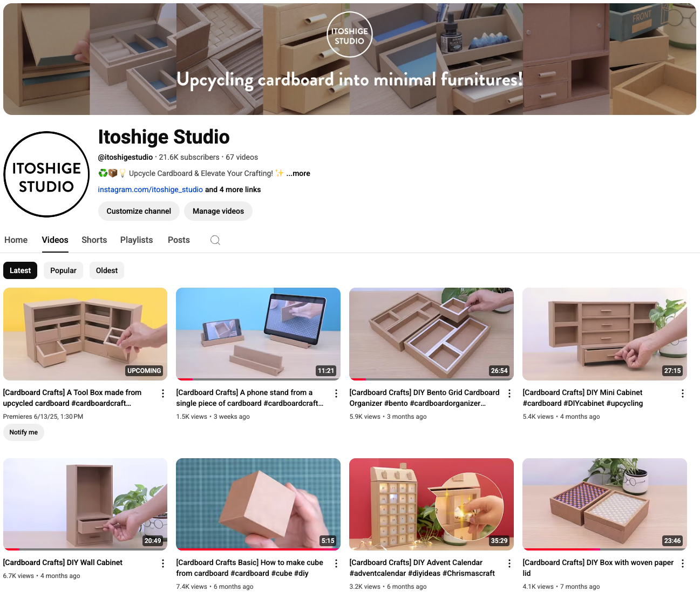Image resolution: width=700 pixels, height=598 pixels.
Task: Click the Customize channel button
Action: (139, 211)
